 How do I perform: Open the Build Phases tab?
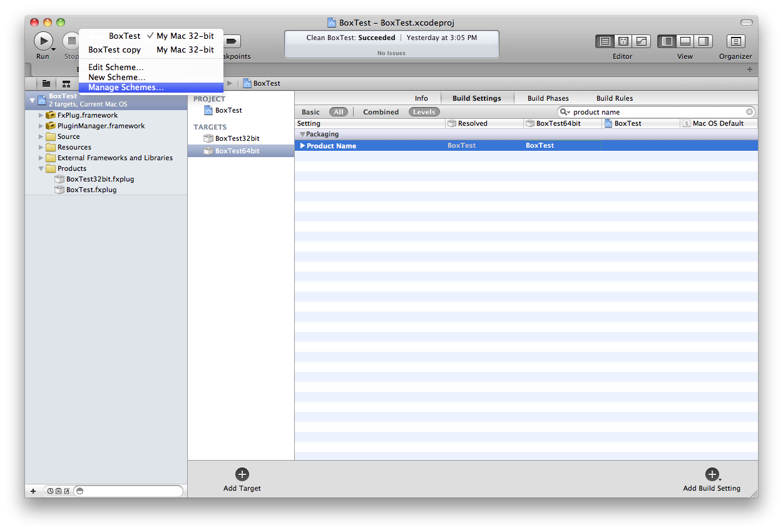pos(548,98)
